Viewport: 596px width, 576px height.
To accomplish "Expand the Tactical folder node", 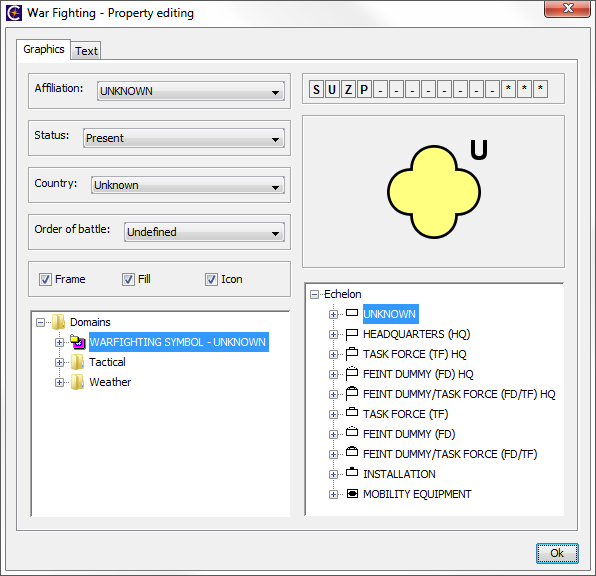I will (59, 362).
